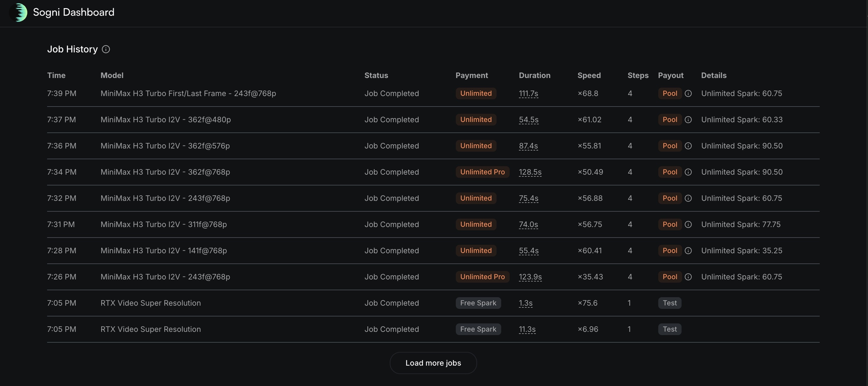This screenshot has width=868, height=386.
Task: Click Pool payout badge in 7:31 PM row
Action: (x=670, y=224)
